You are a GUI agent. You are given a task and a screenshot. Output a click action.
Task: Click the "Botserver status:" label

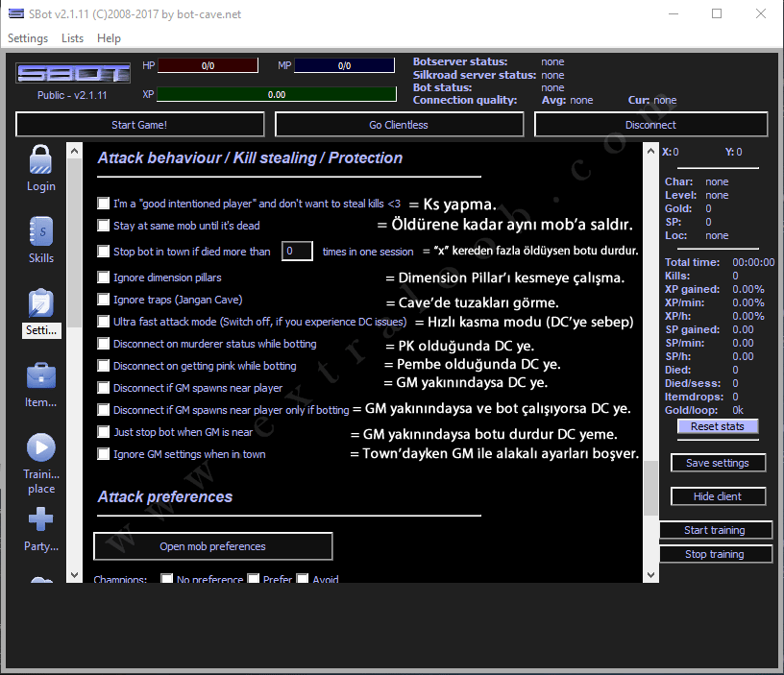[x=460, y=61]
